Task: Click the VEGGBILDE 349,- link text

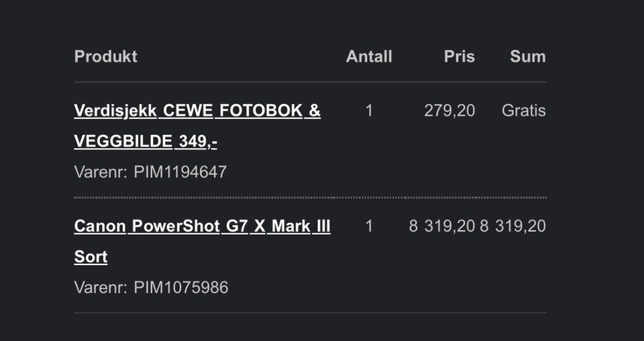Action: coord(145,142)
